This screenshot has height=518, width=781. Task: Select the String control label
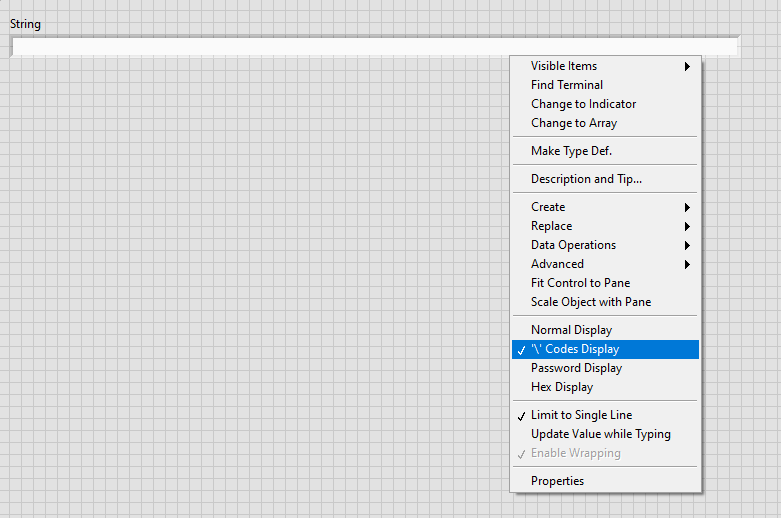point(25,24)
